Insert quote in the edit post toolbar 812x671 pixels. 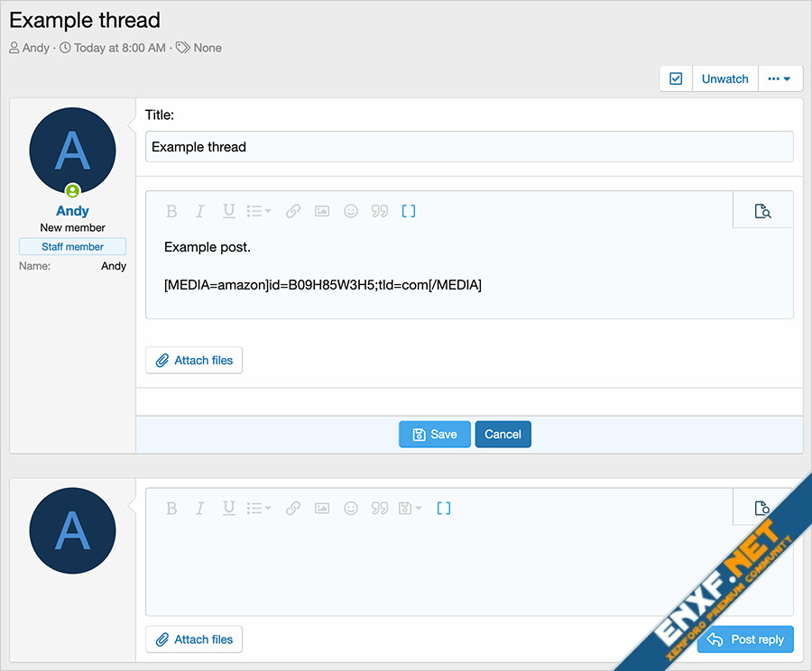[380, 211]
